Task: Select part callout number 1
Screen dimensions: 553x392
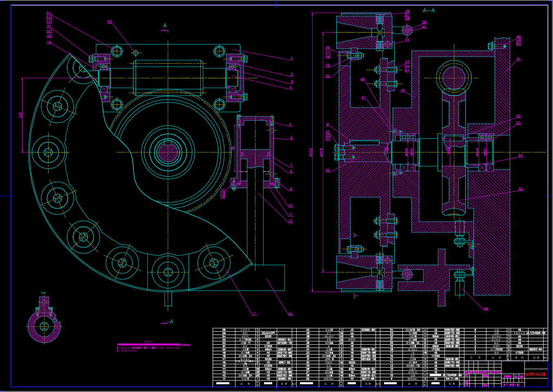Action: pos(292,58)
